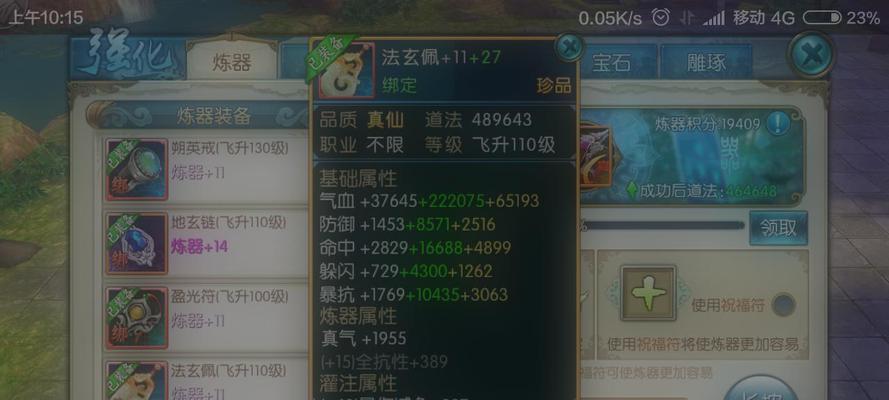This screenshot has height=400, width=889.
Task: Open the 雕琢 tab
Action: pyautogui.click(x=706, y=62)
